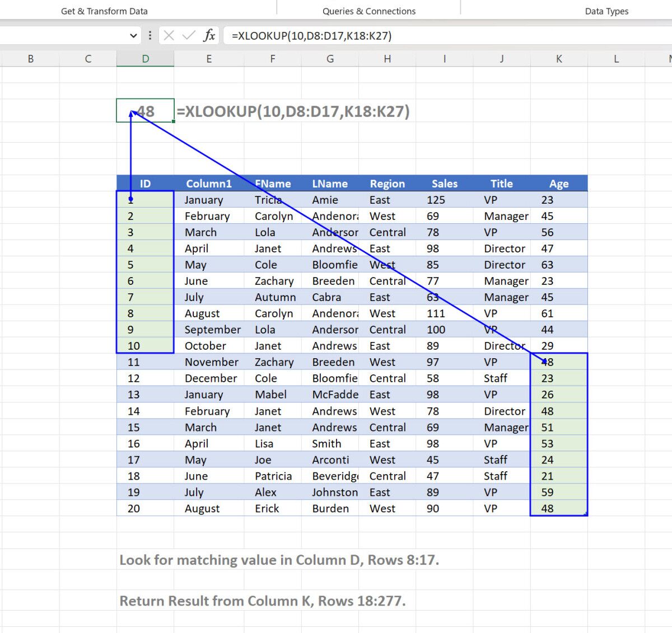Select the cell containing Patricia Beveridge
The height and width of the screenshot is (633, 672).
coord(274,476)
